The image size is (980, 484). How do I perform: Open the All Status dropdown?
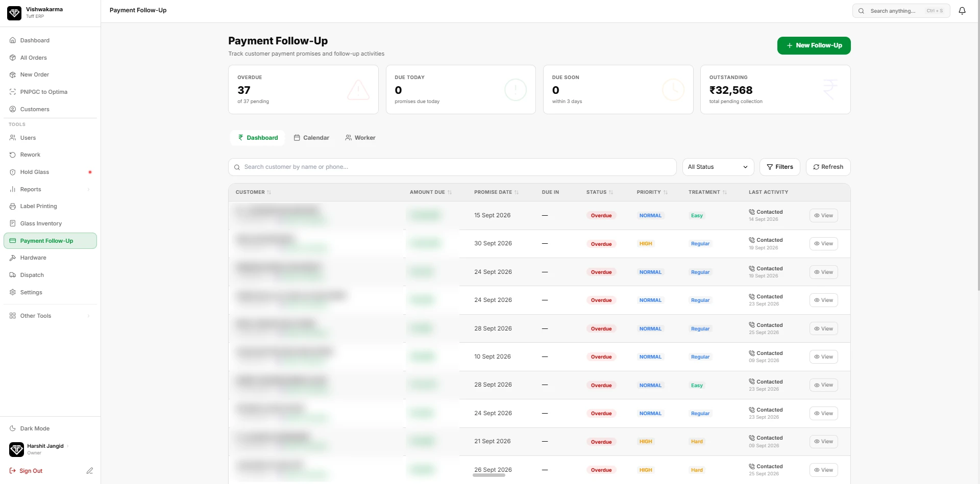click(x=718, y=167)
